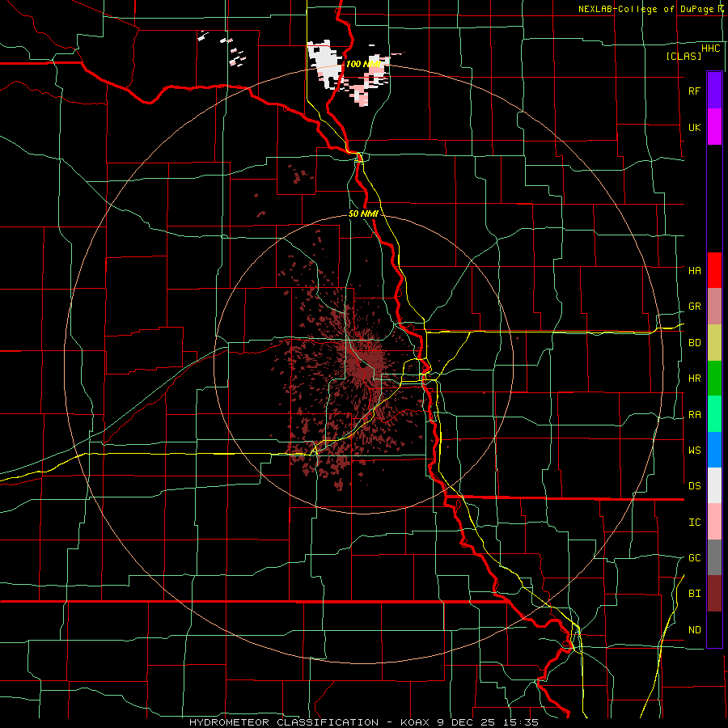This screenshot has height=728, width=728.
Task: Click the GC legend label
Action: pos(694,558)
